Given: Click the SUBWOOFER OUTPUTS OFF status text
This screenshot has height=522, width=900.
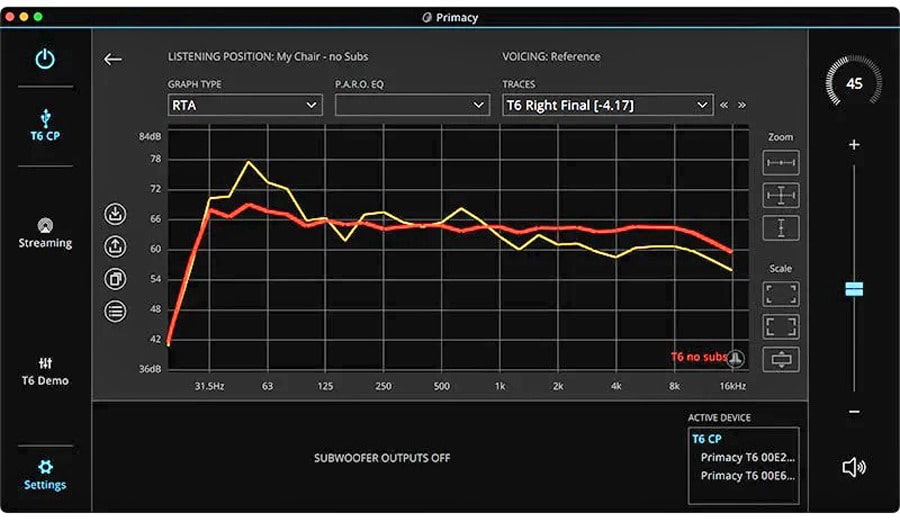Looking at the screenshot, I should tap(382, 458).
